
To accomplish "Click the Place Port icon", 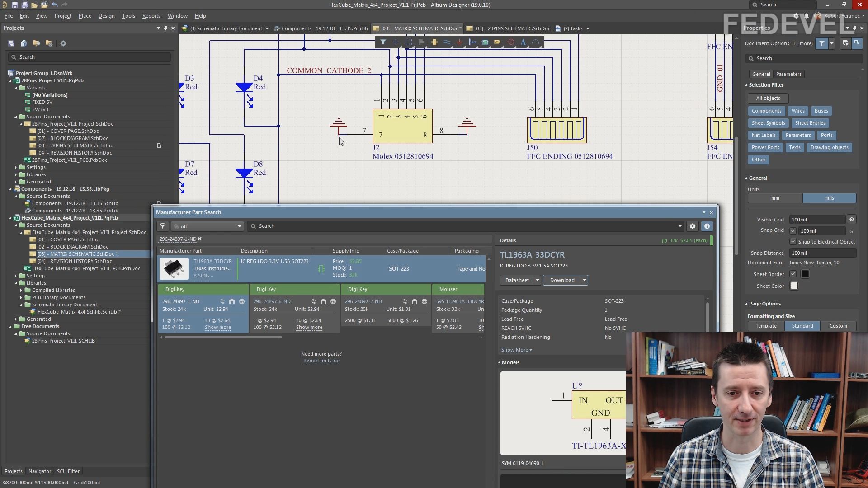I will pos(498,42).
